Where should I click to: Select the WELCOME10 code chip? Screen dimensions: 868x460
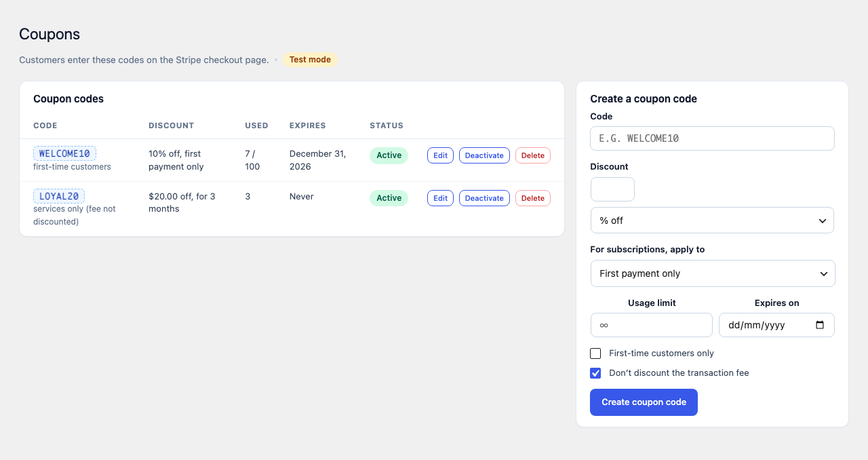pyautogui.click(x=64, y=153)
